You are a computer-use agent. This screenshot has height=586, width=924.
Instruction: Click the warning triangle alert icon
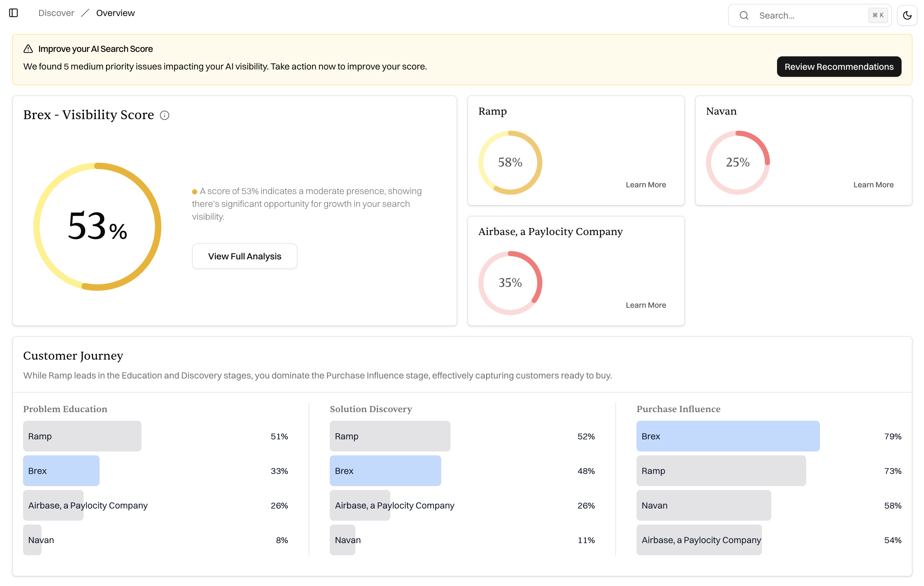[x=28, y=49]
